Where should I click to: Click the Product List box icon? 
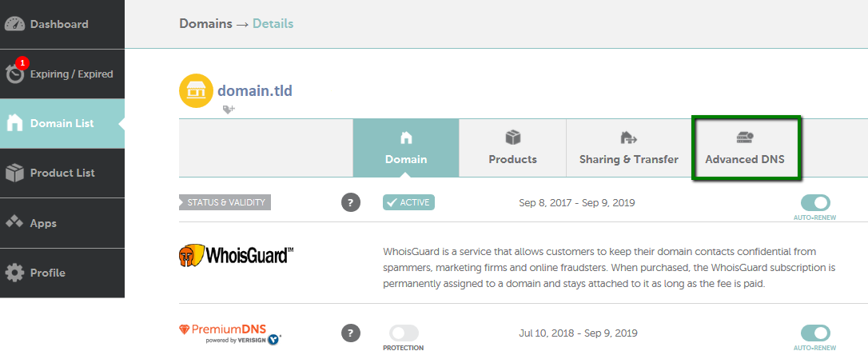click(15, 174)
